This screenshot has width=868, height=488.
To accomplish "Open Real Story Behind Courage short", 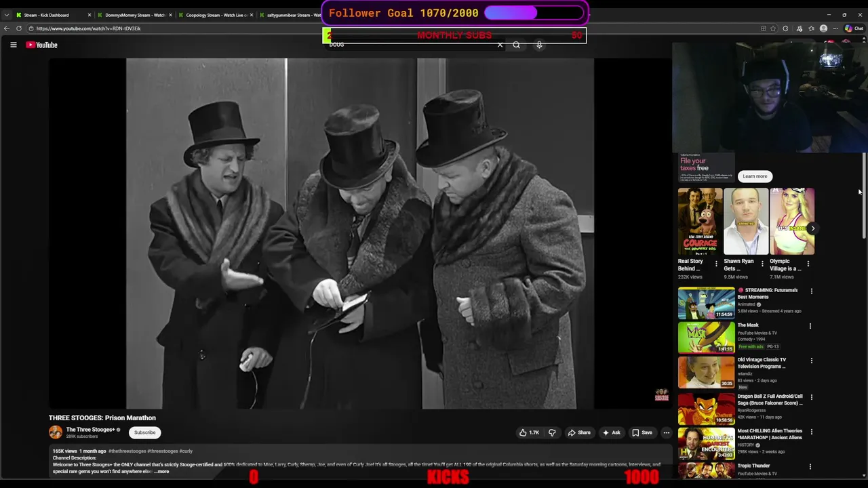I will (700, 221).
